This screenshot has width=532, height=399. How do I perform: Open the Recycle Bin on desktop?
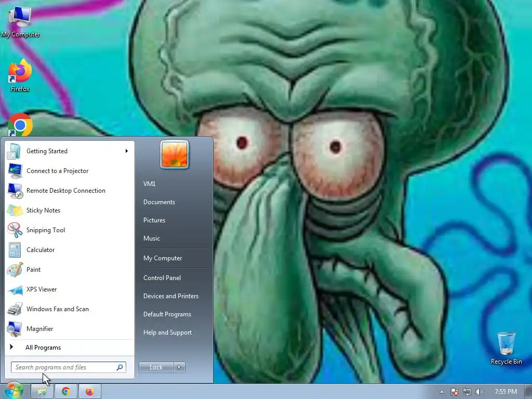point(506,348)
